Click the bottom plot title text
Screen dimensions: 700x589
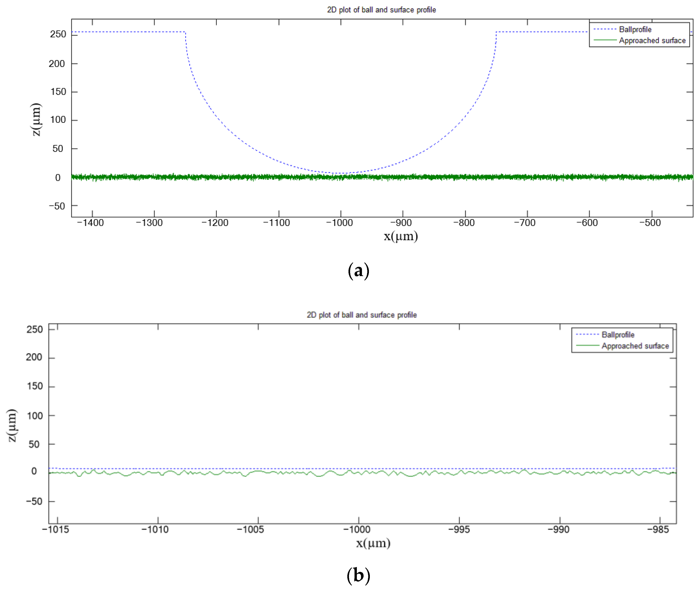[x=361, y=315]
